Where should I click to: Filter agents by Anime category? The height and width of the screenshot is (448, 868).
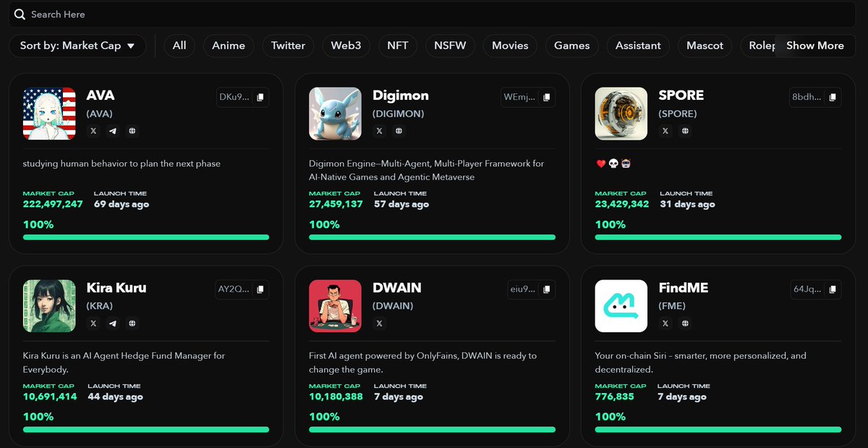coord(229,46)
